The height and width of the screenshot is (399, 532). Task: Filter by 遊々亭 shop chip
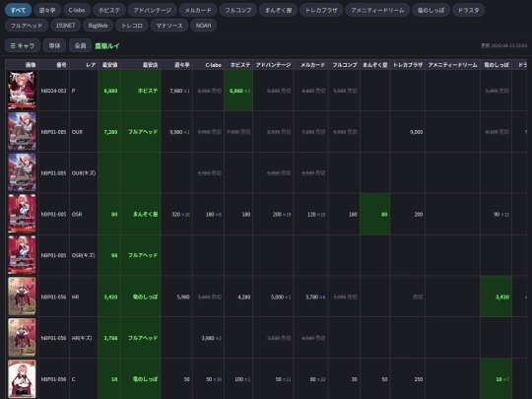pos(47,10)
